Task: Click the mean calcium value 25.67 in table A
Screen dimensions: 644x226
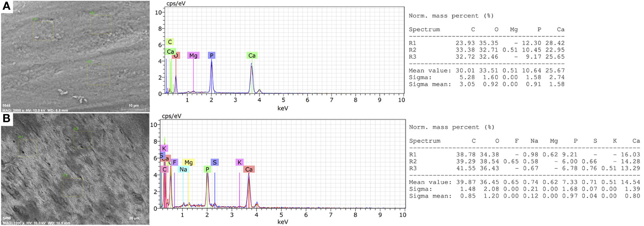Action: click(555, 71)
